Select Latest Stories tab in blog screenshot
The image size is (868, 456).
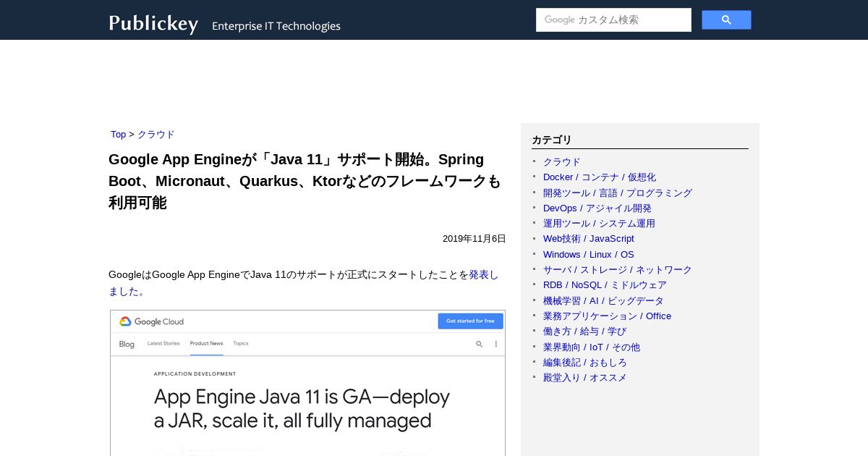coord(163,343)
